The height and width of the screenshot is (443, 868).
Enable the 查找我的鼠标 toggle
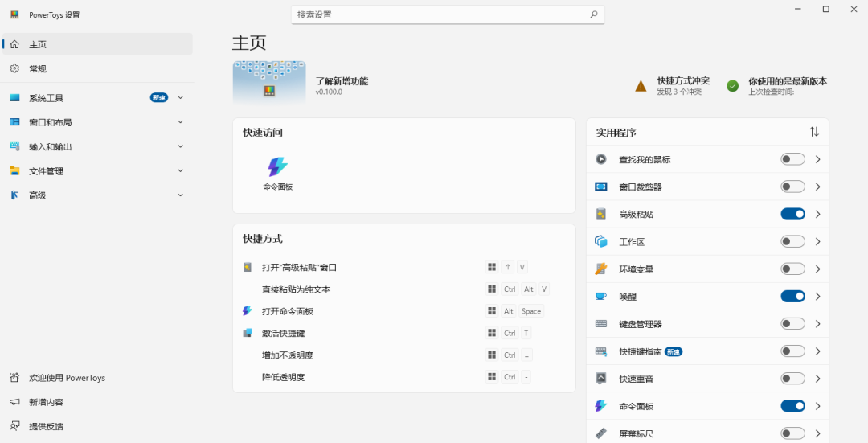792,159
